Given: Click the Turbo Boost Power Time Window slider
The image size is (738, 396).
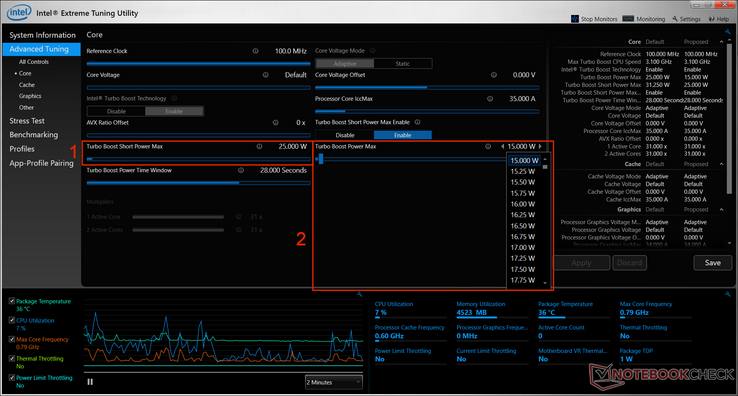Looking at the screenshot, I should [x=198, y=183].
